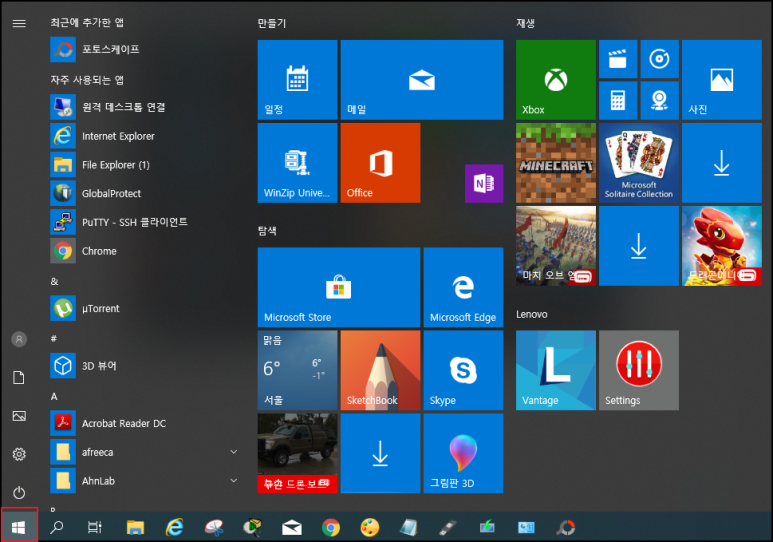Launch the Office tile
This screenshot has width=773, height=542.
380,163
